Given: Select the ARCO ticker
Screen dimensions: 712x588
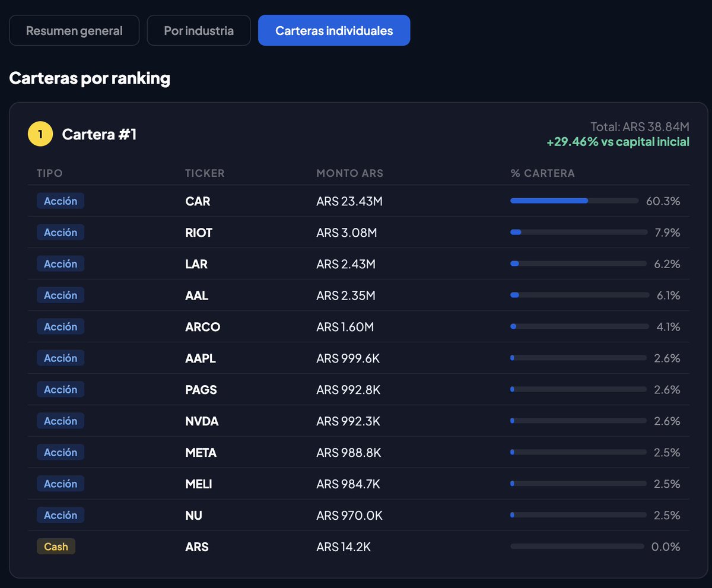Looking at the screenshot, I should point(203,327).
